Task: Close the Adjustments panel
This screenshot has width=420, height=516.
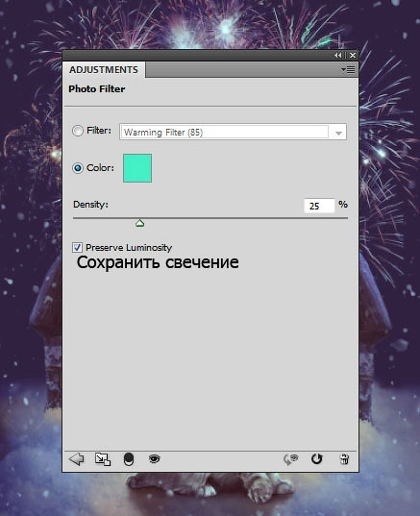Action: pyautogui.click(x=353, y=56)
